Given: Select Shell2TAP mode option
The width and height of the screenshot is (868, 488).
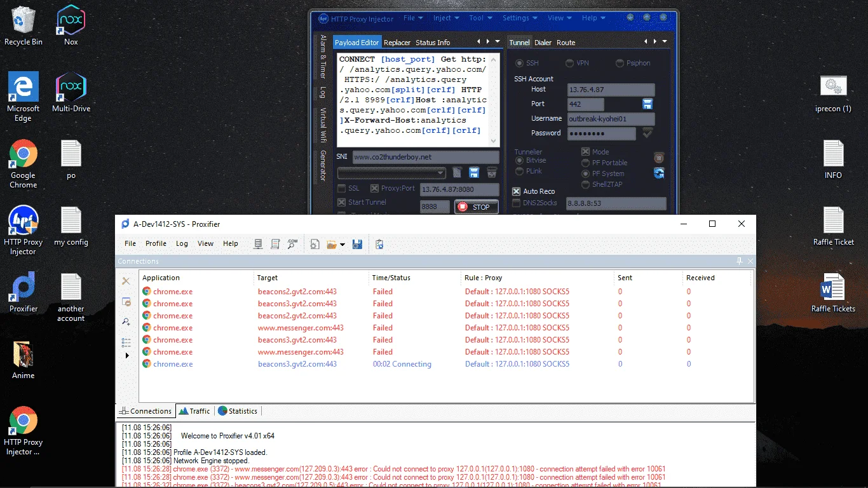Looking at the screenshot, I should point(586,184).
